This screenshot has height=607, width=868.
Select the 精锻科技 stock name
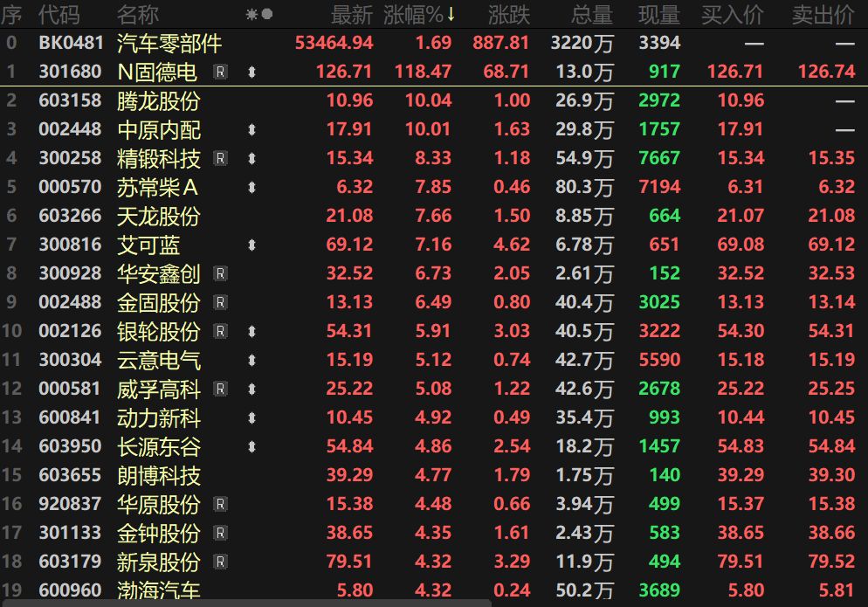point(159,158)
